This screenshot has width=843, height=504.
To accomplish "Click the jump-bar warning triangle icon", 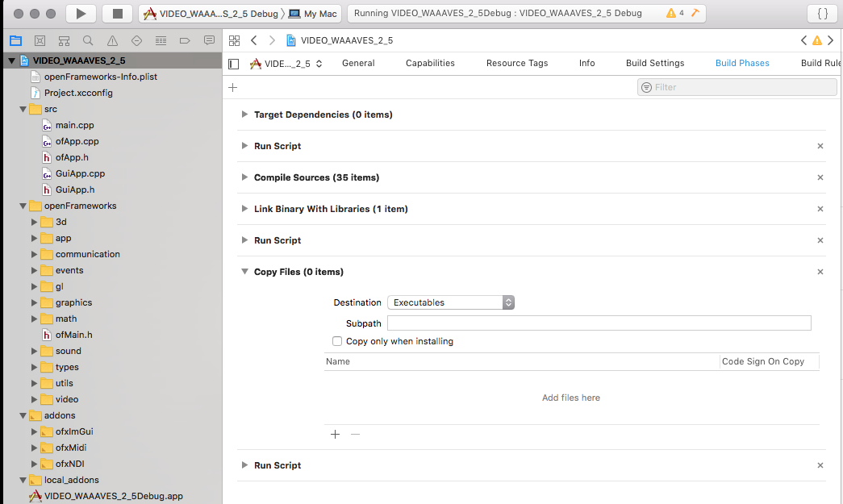I will point(817,40).
